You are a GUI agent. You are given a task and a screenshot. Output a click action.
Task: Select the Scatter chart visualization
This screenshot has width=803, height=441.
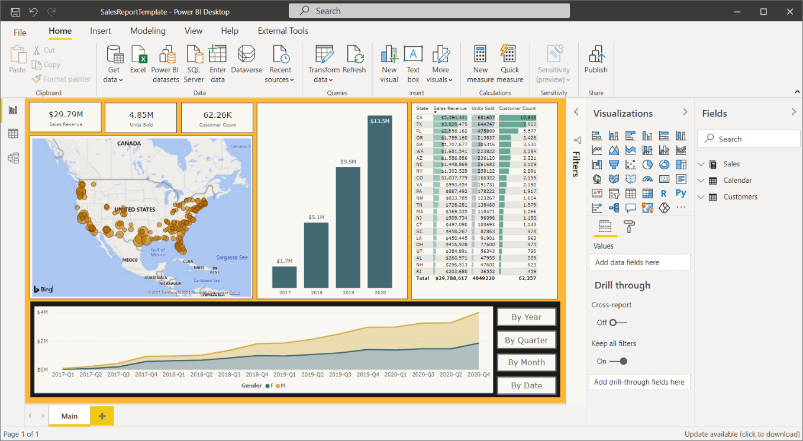pyautogui.click(x=630, y=164)
